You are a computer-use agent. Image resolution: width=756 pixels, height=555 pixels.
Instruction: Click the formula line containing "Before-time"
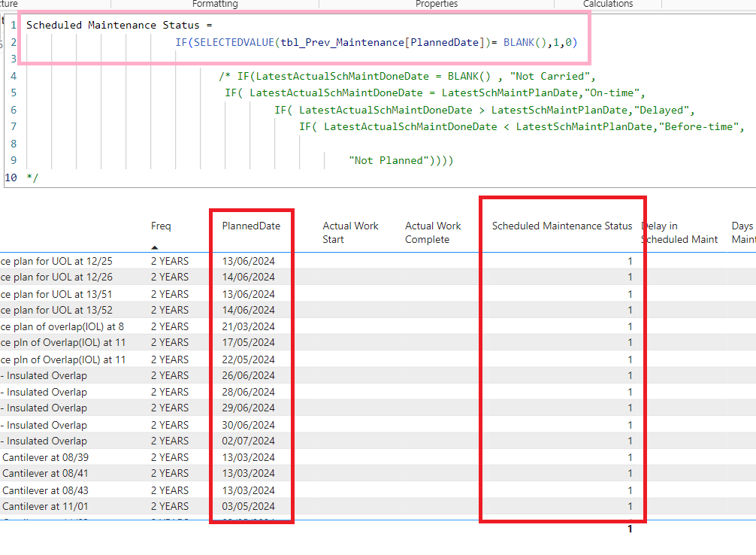click(522, 126)
